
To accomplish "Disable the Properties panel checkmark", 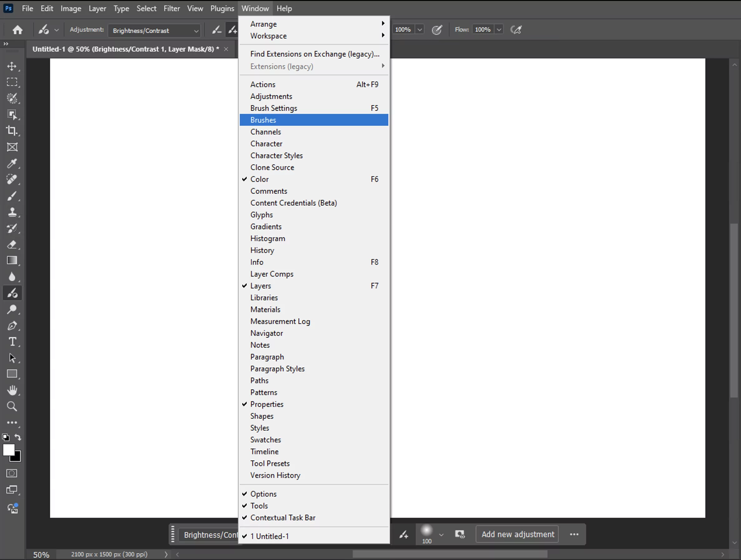I will 244,404.
